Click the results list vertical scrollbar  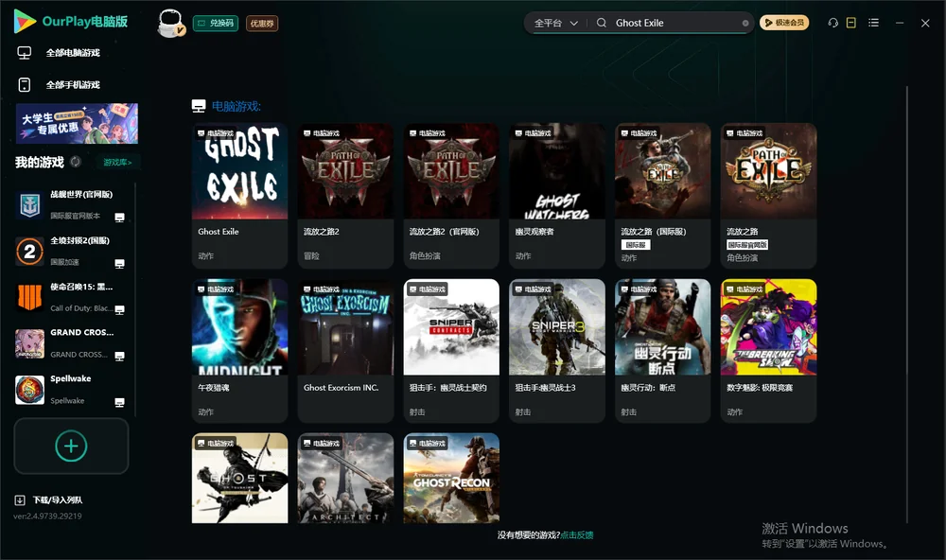tap(906, 305)
